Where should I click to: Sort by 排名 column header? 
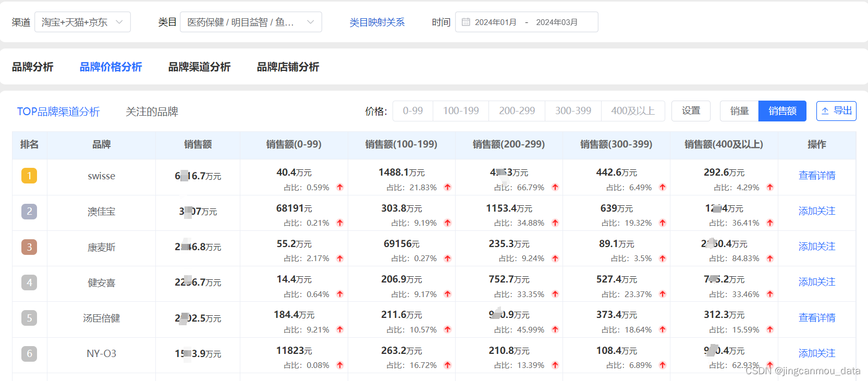pyautogui.click(x=29, y=144)
